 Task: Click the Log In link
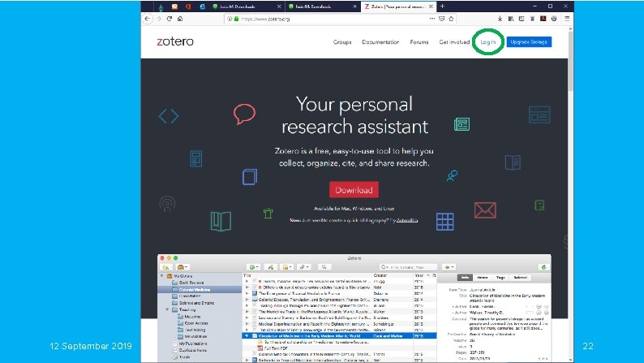tap(488, 42)
